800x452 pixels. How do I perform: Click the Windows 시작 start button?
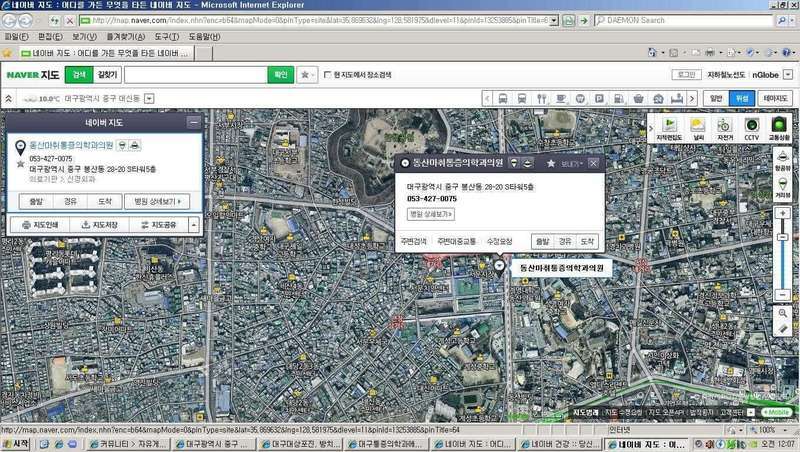point(15,444)
